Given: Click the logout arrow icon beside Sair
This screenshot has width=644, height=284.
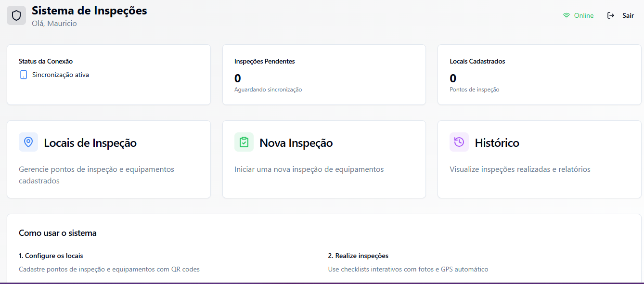Looking at the screenshot, I should [x=610, y=15].
